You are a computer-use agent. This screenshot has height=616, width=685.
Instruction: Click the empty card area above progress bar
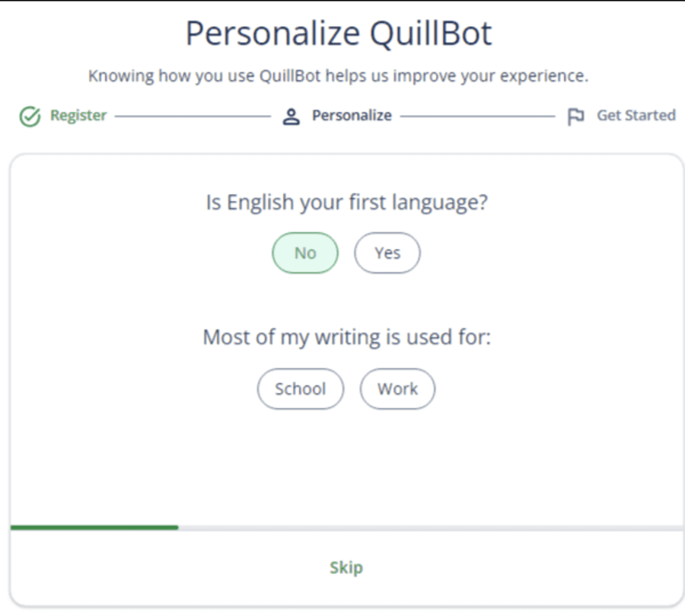pyautogui.click(x=347, y=468)
